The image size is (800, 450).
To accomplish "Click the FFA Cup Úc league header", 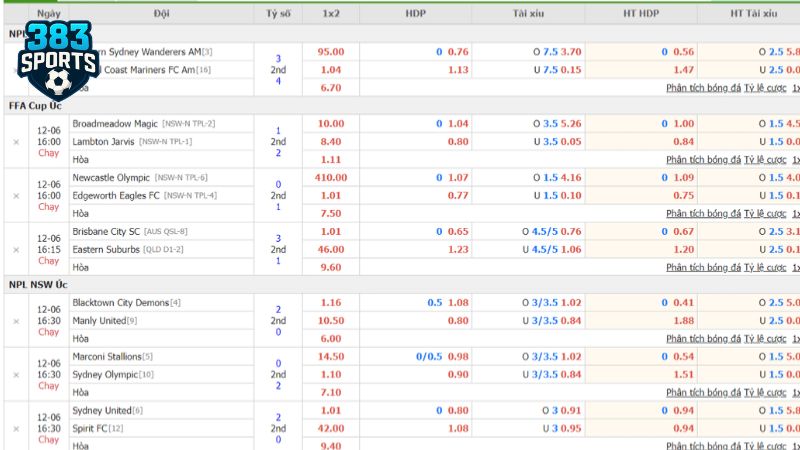I will (36, 105).
